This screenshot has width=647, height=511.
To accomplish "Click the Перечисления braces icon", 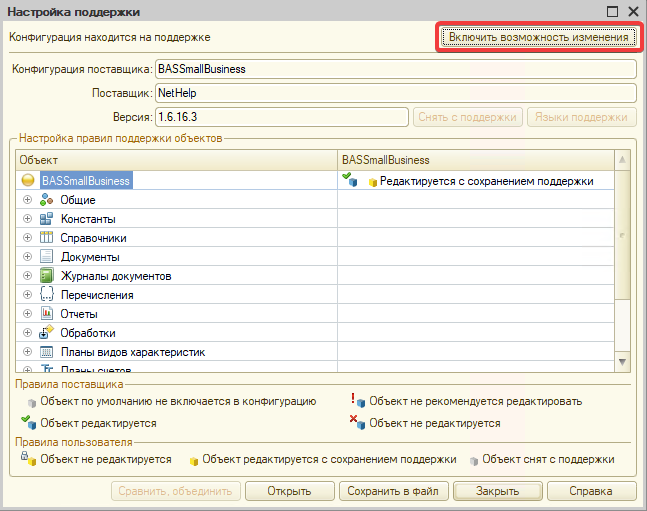I will click(46, 295).
